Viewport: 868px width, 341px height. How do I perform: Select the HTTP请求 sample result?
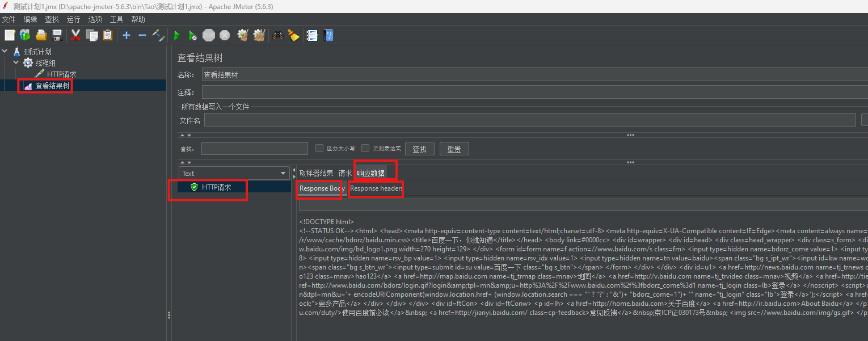216,187
